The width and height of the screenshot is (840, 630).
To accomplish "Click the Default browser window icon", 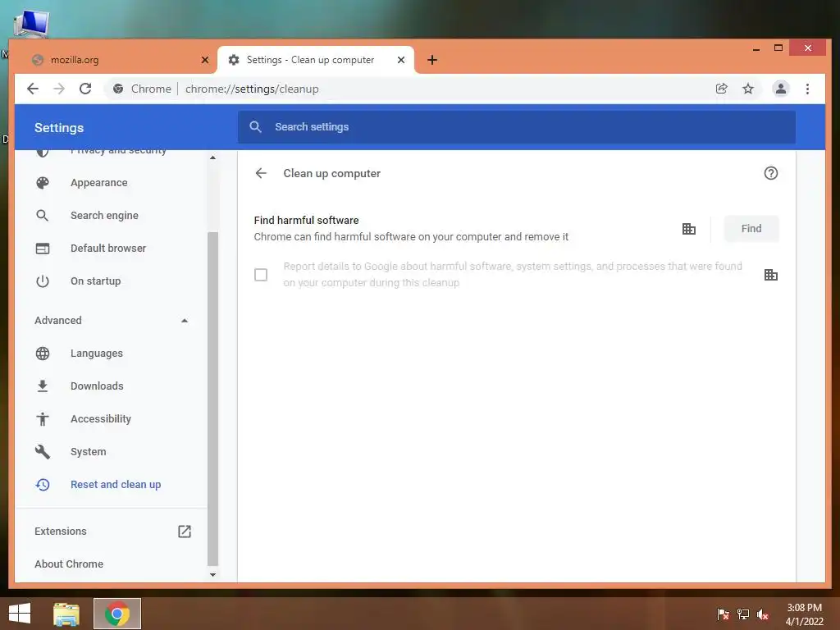I will click(43, 248).
